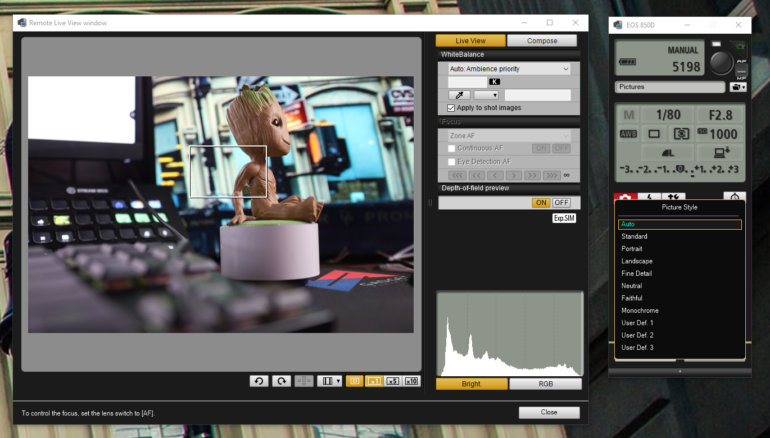
Task: Turn depth-of-field preview OFF
Action: tap(561, 203)
